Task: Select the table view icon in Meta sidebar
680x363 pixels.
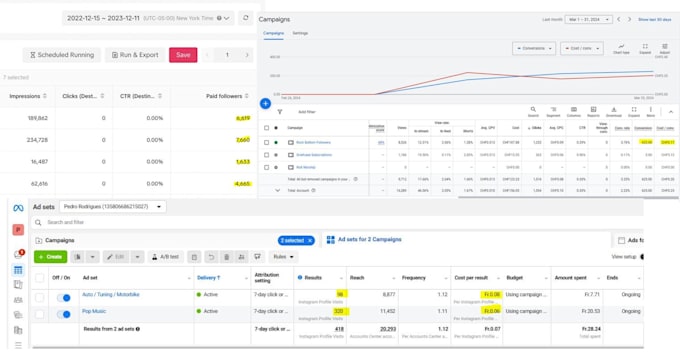Action: [18, 270]
